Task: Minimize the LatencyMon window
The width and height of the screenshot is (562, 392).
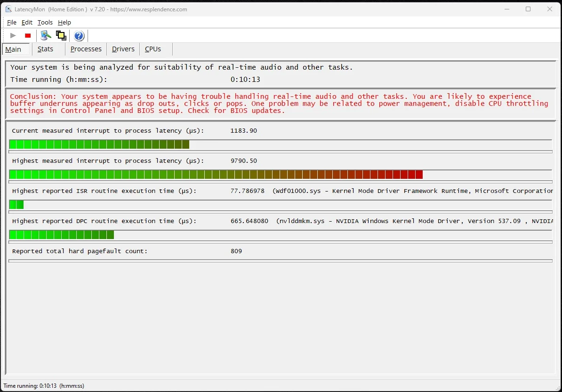Action: click(x=507, y=9)
